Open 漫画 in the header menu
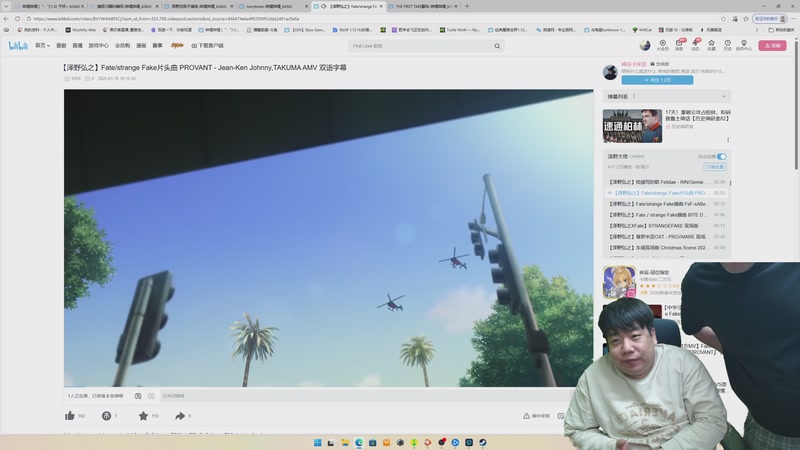 [x=141, y=46]
